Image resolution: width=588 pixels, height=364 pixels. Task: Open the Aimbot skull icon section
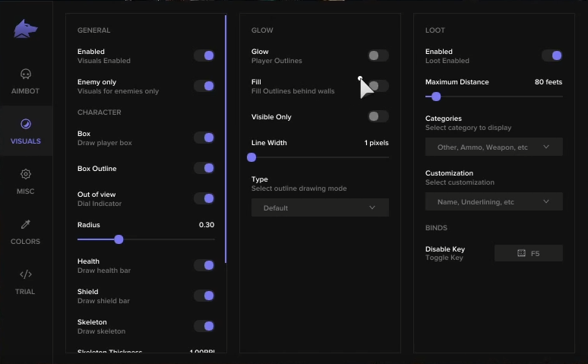26,74
